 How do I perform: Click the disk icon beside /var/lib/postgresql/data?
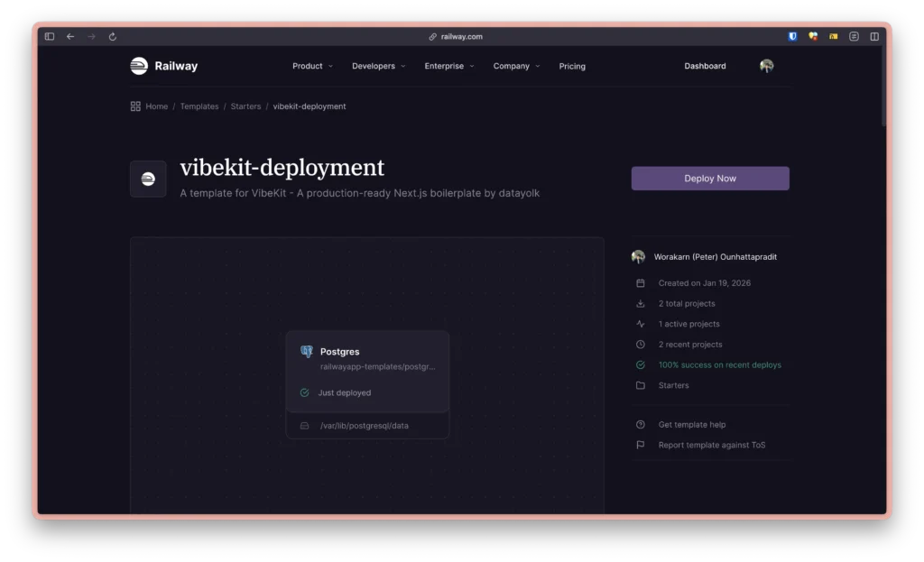304,425
